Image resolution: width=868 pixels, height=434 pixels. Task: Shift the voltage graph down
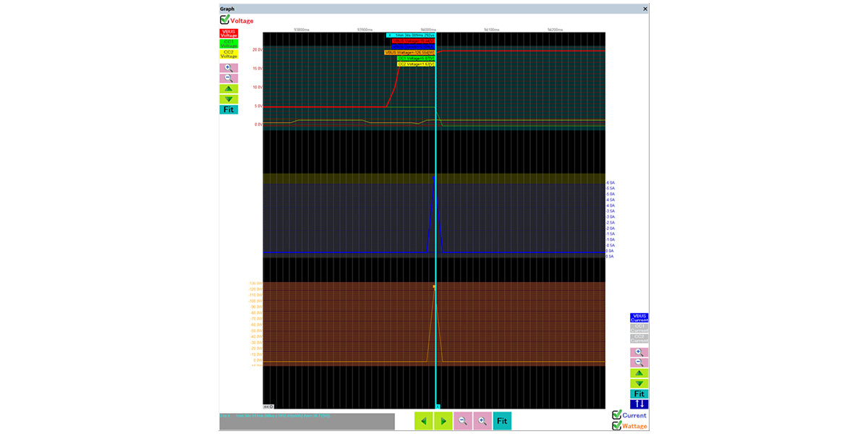click(229, 99)
